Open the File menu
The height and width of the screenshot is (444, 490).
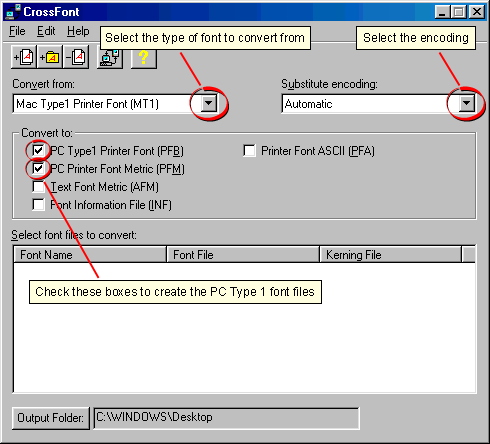(x=17, y=31)
